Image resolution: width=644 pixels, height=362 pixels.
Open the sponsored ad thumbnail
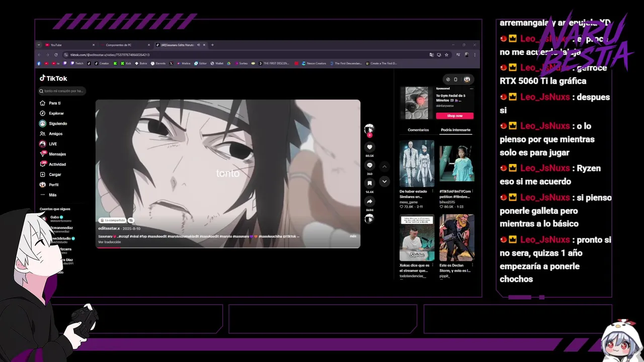click(417, 103)
